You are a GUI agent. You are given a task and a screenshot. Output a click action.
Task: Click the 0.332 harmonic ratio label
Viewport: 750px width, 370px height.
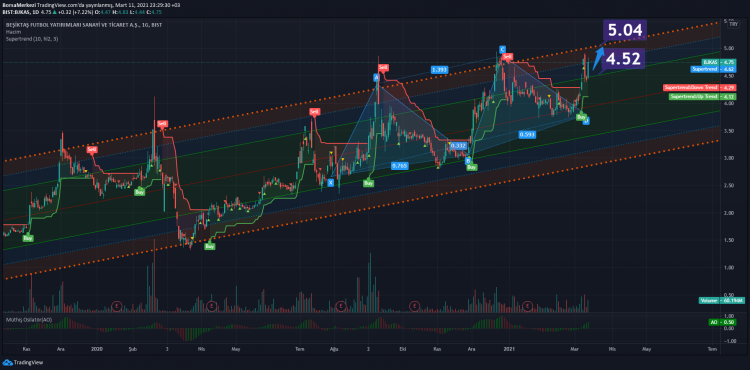point(459,145)
